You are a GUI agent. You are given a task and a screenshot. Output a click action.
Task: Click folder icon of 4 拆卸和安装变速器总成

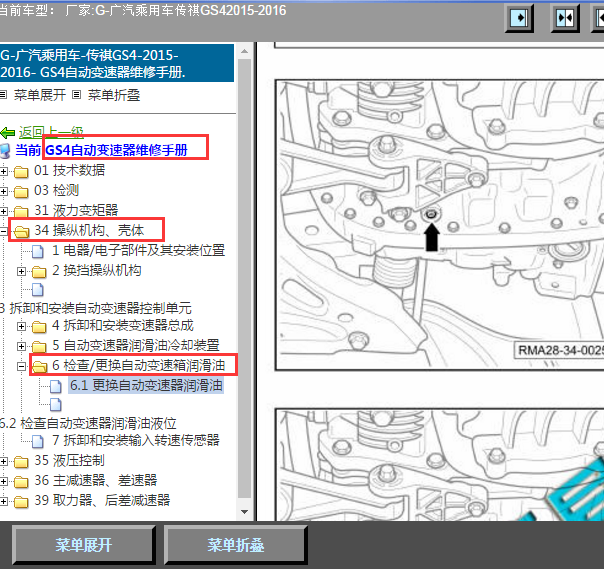(x=39, y=327)
